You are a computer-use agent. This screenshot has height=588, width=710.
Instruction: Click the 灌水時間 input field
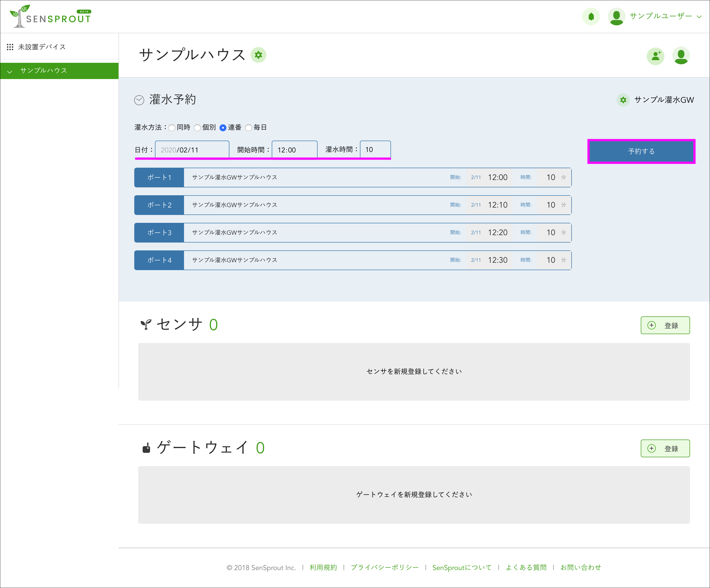point(375,149)
